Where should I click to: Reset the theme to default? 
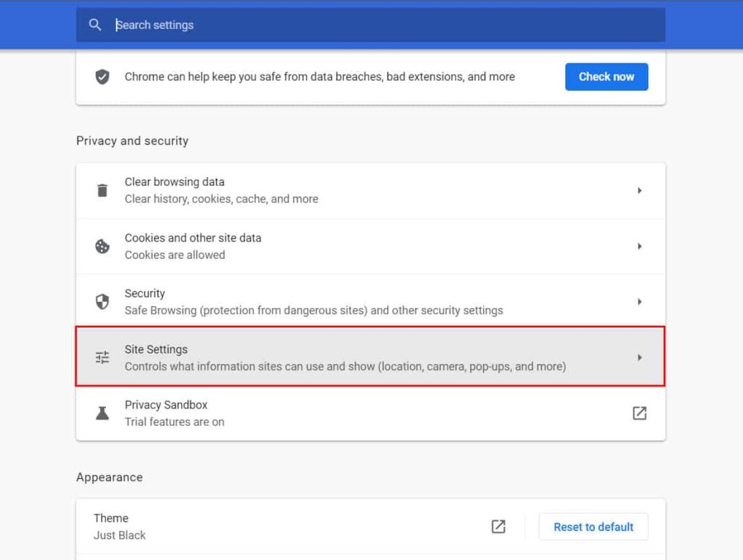pyautogui.click(x=593, y=527)
